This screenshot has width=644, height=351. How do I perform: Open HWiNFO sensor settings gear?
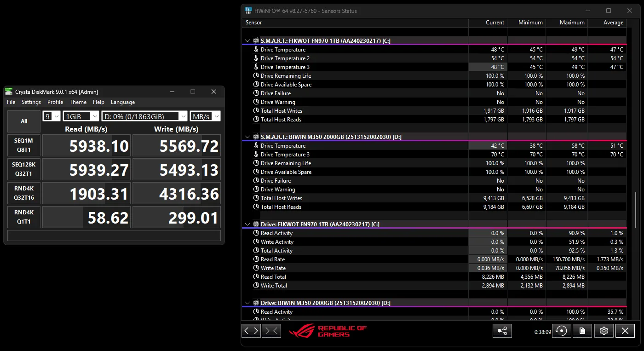pos(604,330)
